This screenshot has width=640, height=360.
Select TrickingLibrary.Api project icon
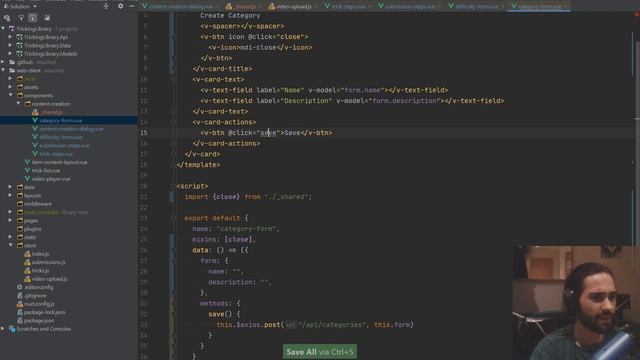(x=19, y=37)
